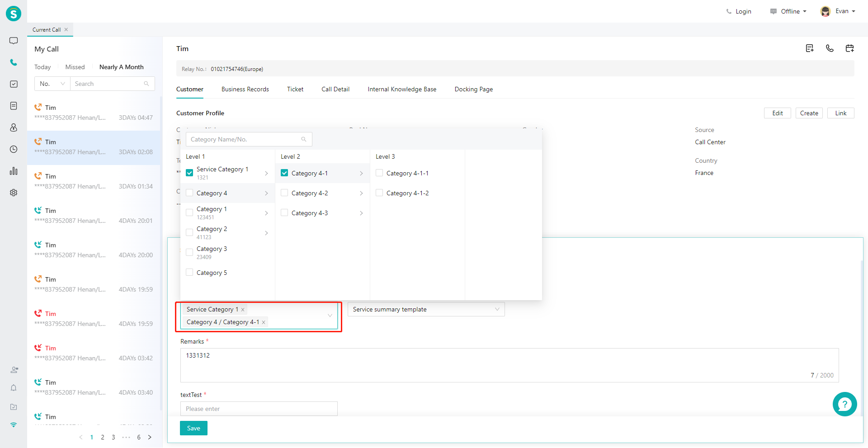Check the Category 2 checkbox
868x448 pixels.
(189, 232)
